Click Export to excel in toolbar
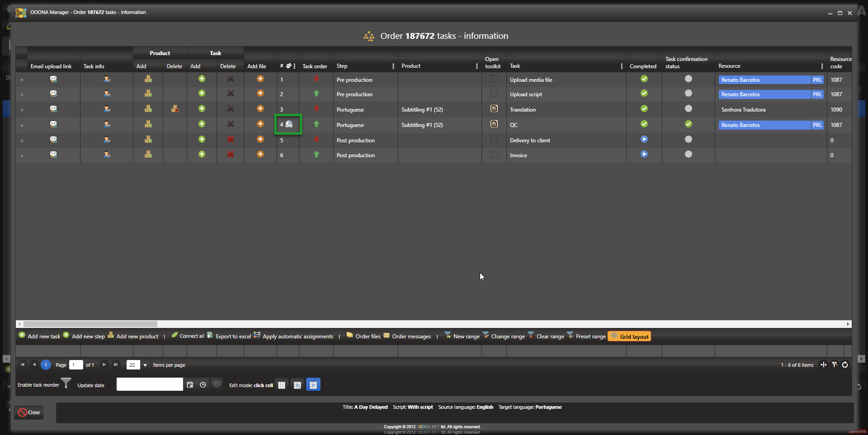The image size is (868, 435). coord(232,337)
